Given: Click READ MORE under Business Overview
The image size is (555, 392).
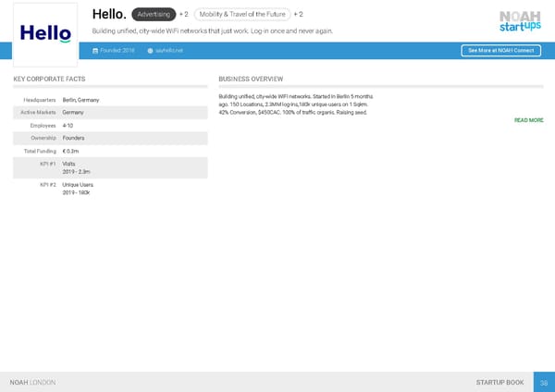Looking at the screenshot, I should click(528, 120).
